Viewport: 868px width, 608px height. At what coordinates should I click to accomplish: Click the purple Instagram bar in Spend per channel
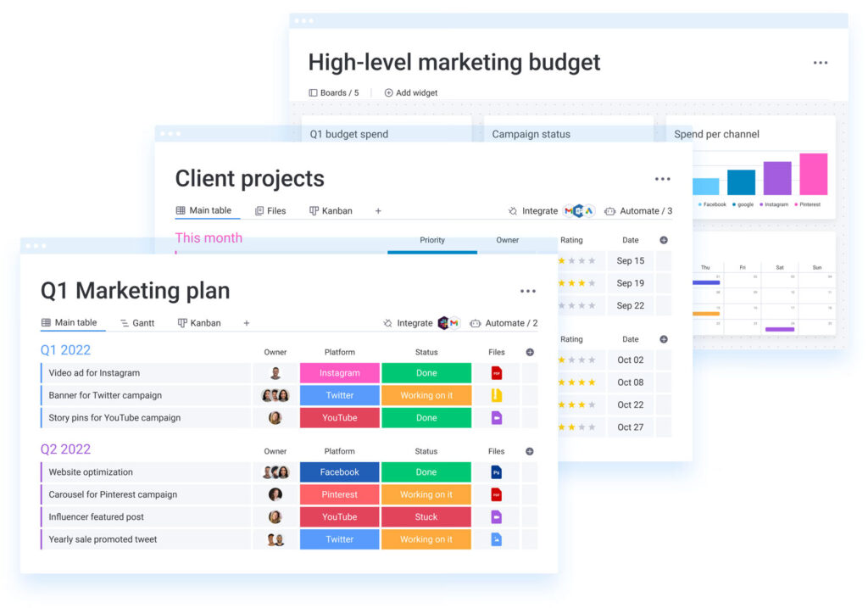tap(777, 178)
